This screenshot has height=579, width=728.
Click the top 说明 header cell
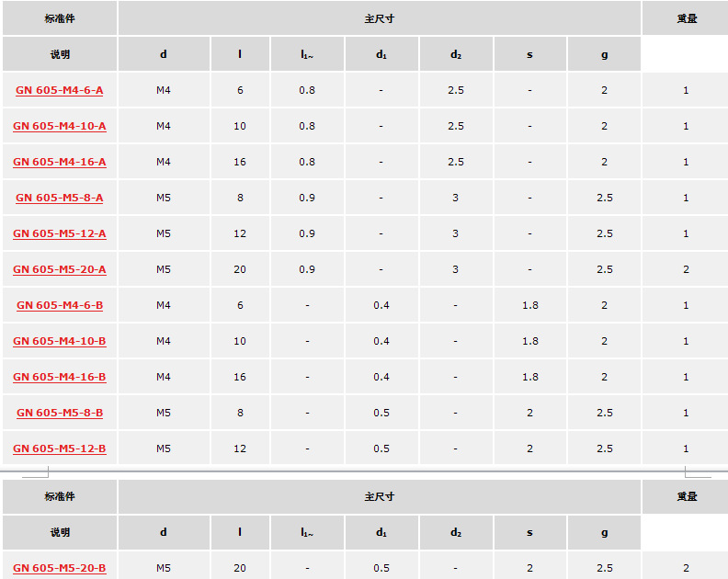coord(60,54)
